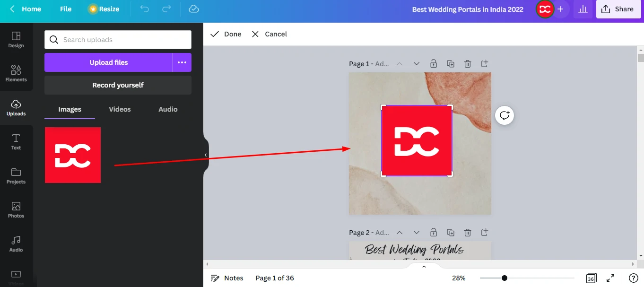Open the File menu
This screenshot has width=644, height=287.
pyautogui.click(x=66, y=9)
